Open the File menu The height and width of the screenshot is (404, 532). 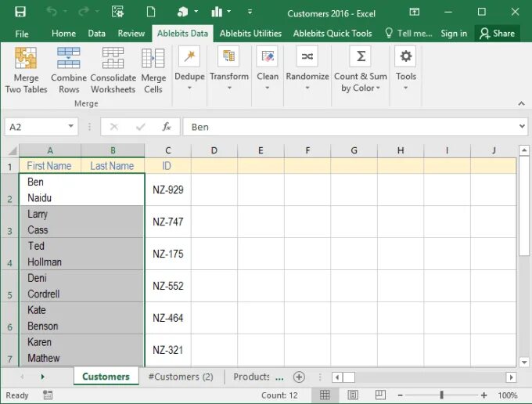tap(22, 34)
